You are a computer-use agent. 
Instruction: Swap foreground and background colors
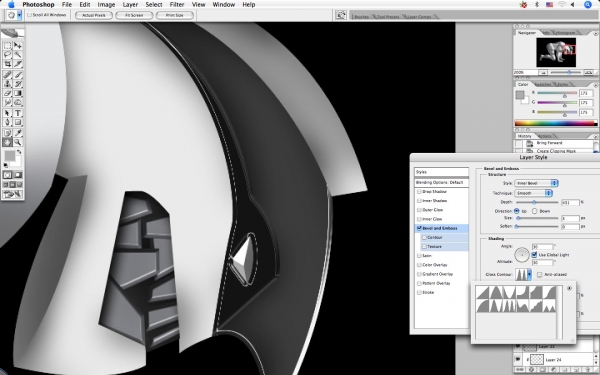(19, 152)
